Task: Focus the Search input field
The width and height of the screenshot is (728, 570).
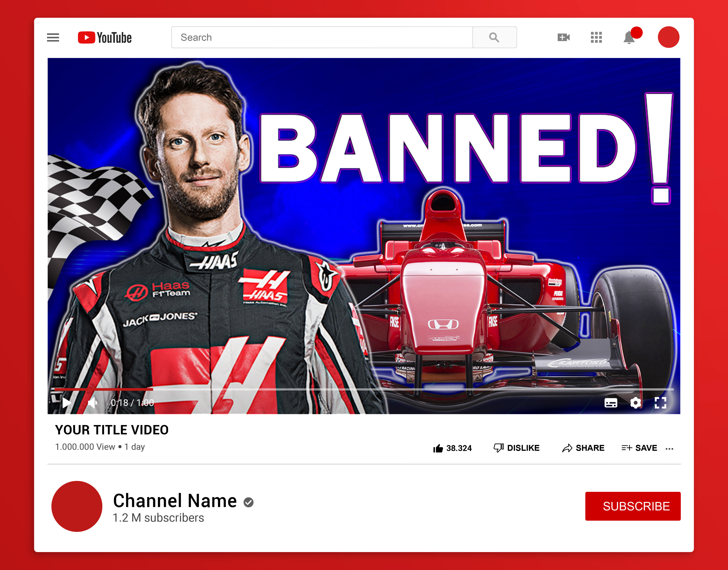Action: [x=322, y=37]
